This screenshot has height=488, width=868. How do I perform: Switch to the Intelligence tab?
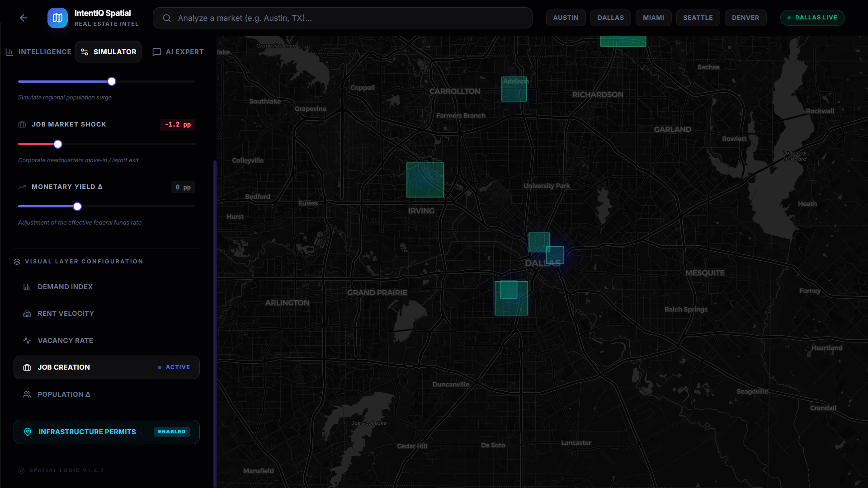38,52
